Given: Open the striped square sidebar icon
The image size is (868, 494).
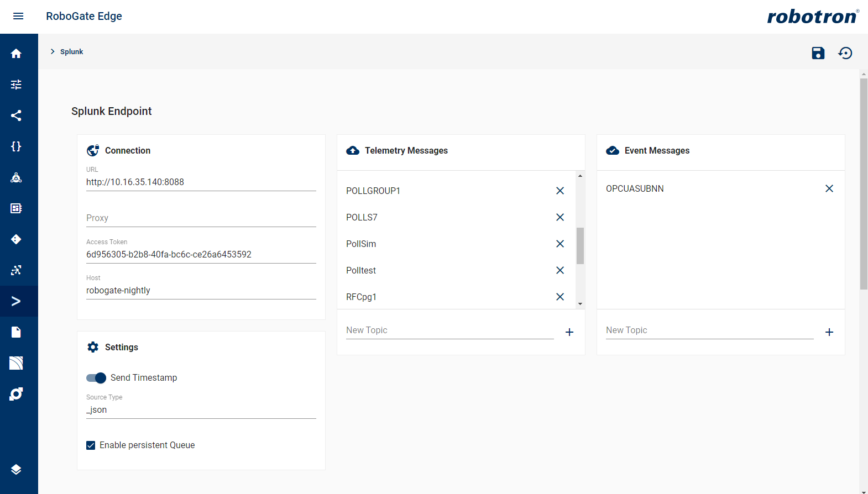Looking at the screenshot, I should (16, 363).
